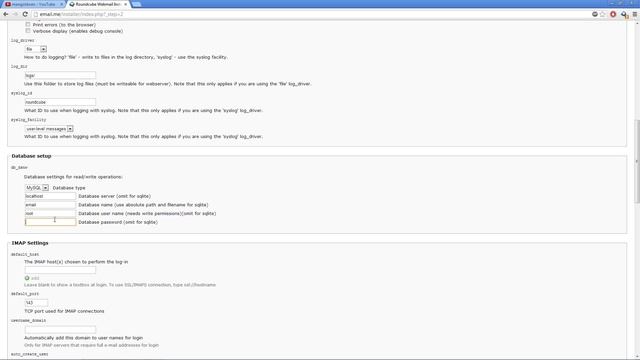Click the 'Automatically add this domain' description text
640x360 pixels.
83,338
